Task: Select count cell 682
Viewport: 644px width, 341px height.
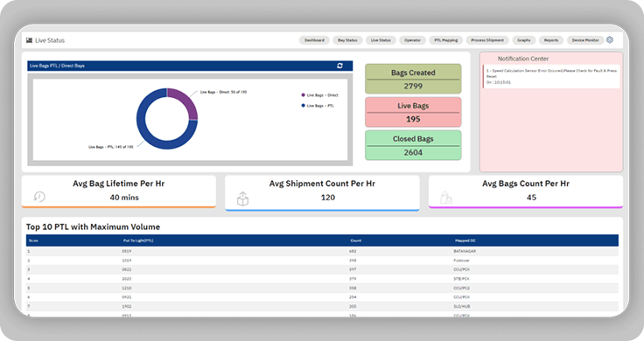Action: (x=353, y=251)
